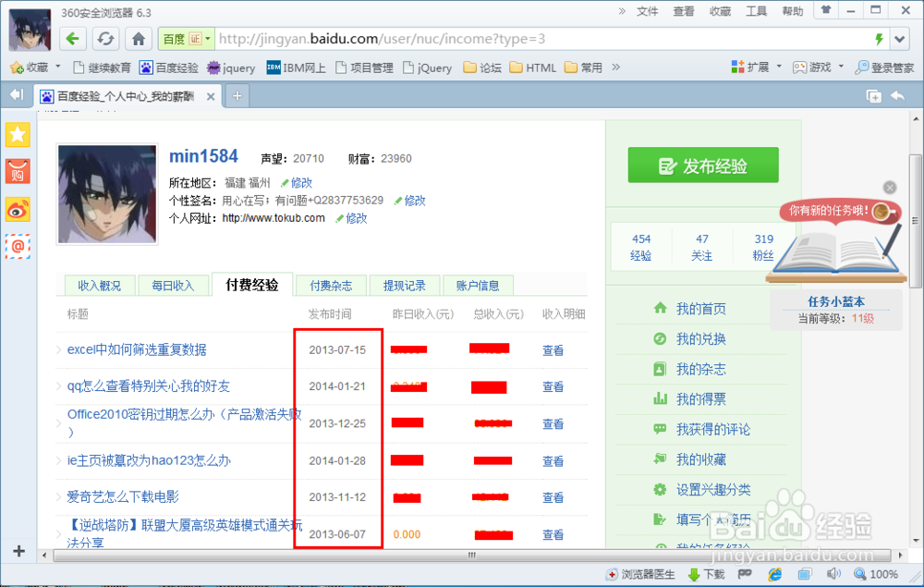Switch to the 账户信息 tab
The image size is (924, 587).
tap(478, 286)
